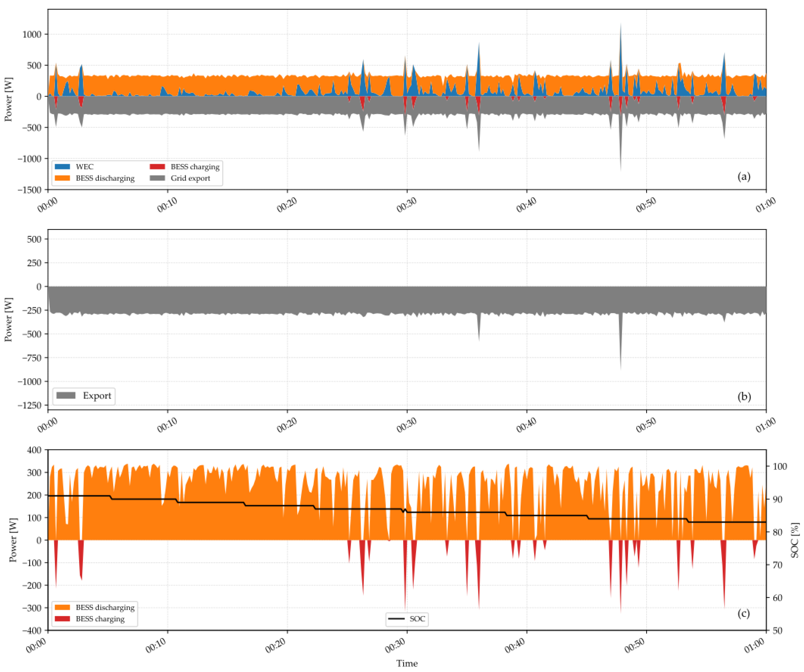Viewport: 804px width, 672px height.
Task: Click the WEC legend label text
Action: [x=85, y=167]
